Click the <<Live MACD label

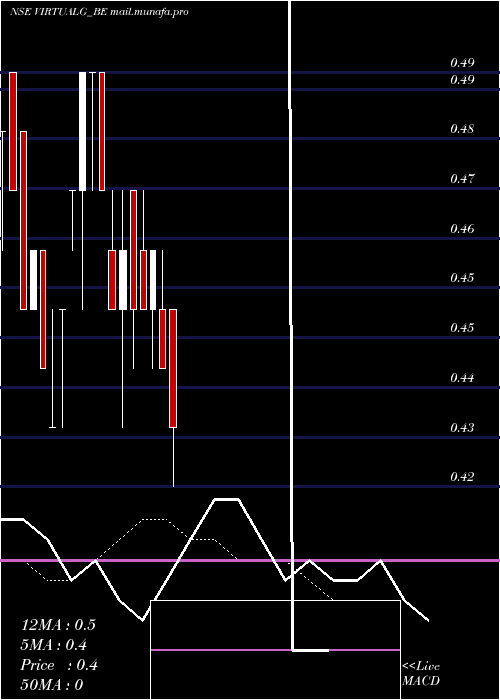pos(421,674)
